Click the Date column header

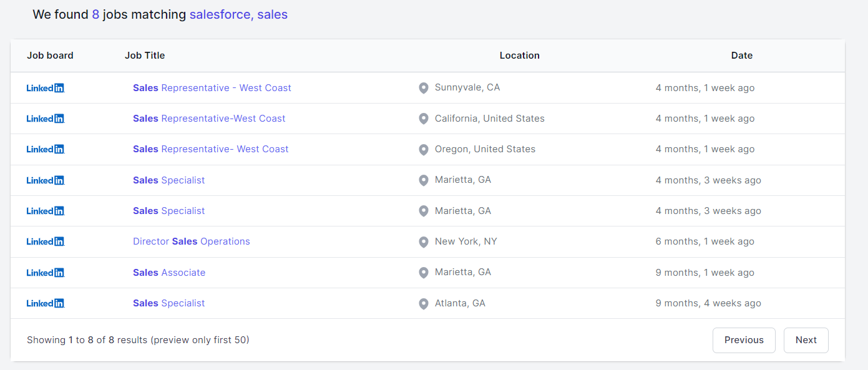pos(741,56)
